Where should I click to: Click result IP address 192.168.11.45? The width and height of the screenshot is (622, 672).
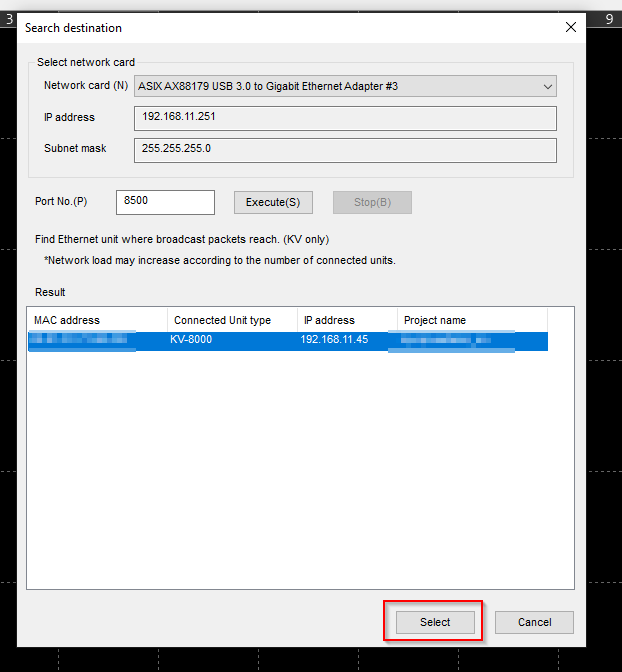[334, 339]
